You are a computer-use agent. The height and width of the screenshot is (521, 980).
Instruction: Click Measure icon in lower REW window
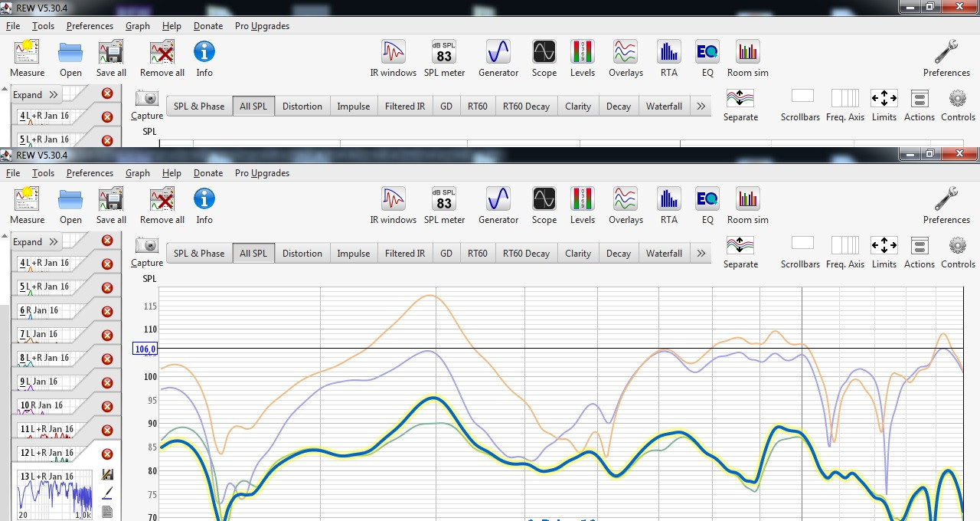27,200
